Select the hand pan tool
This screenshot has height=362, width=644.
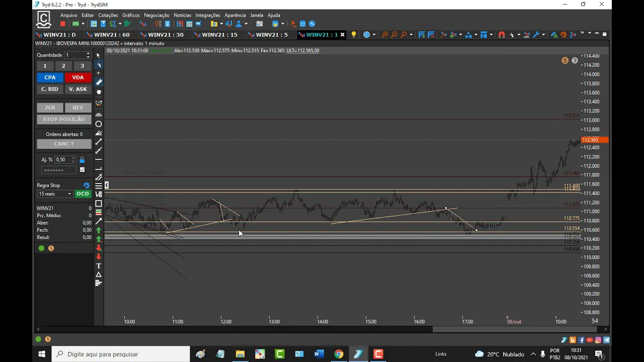coord(99,92)
